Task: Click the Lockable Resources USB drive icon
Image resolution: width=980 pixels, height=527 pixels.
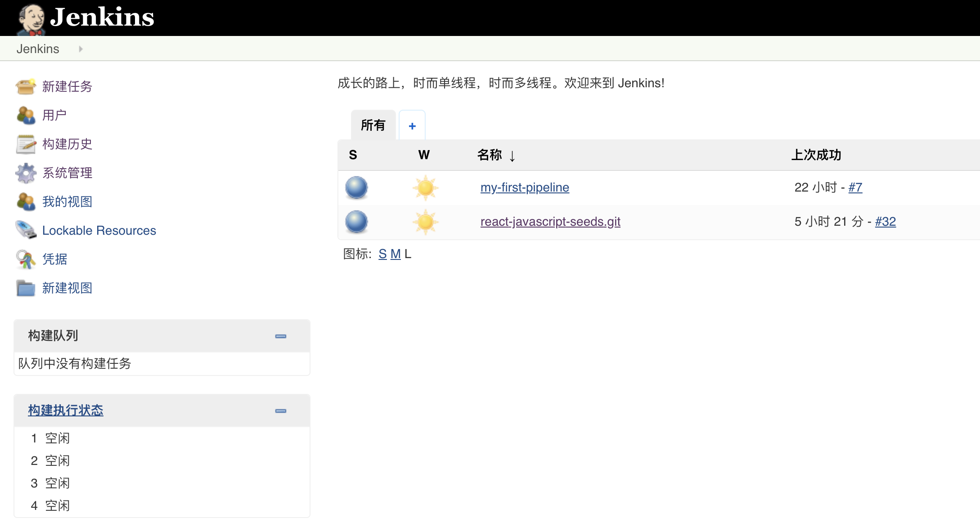Action: [x=26, y=230]
